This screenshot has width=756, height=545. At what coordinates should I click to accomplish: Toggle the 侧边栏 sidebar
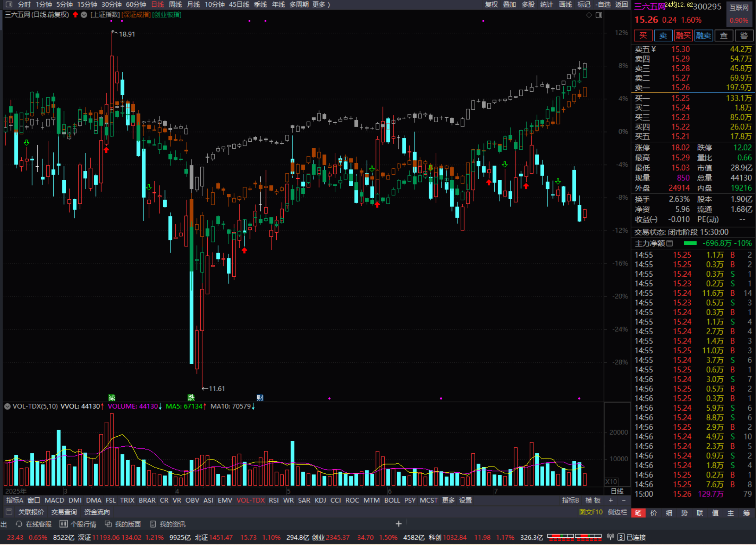coord(617,512)
